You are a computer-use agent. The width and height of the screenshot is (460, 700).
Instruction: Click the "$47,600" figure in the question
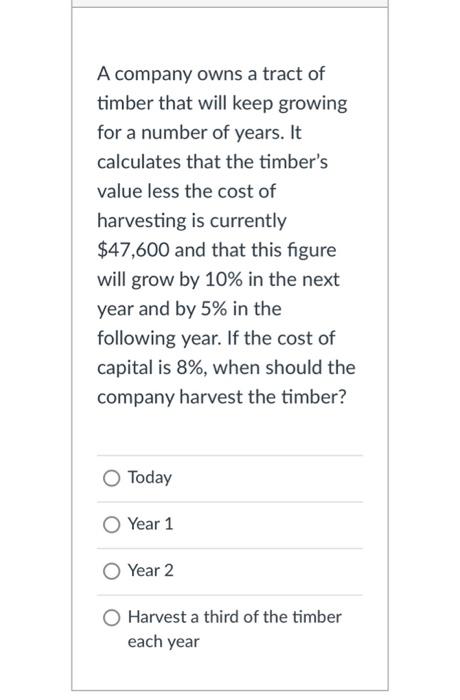click(x=134, y=250)
